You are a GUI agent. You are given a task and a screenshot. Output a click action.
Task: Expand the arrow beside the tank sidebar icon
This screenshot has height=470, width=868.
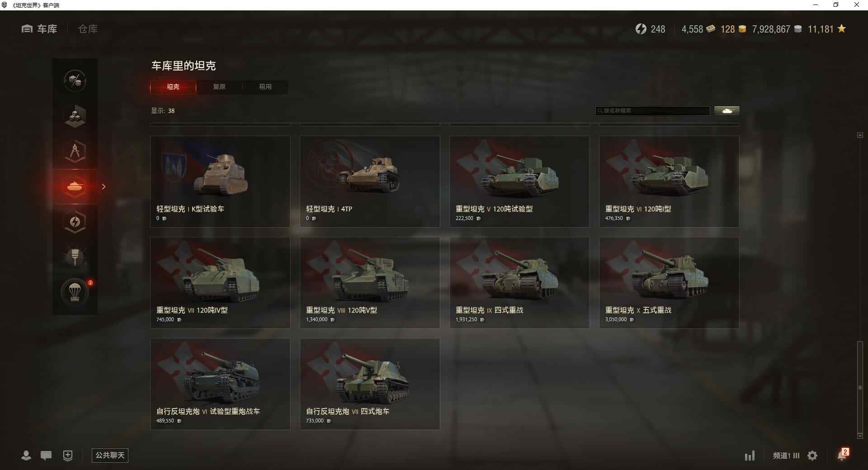point(104,187)
